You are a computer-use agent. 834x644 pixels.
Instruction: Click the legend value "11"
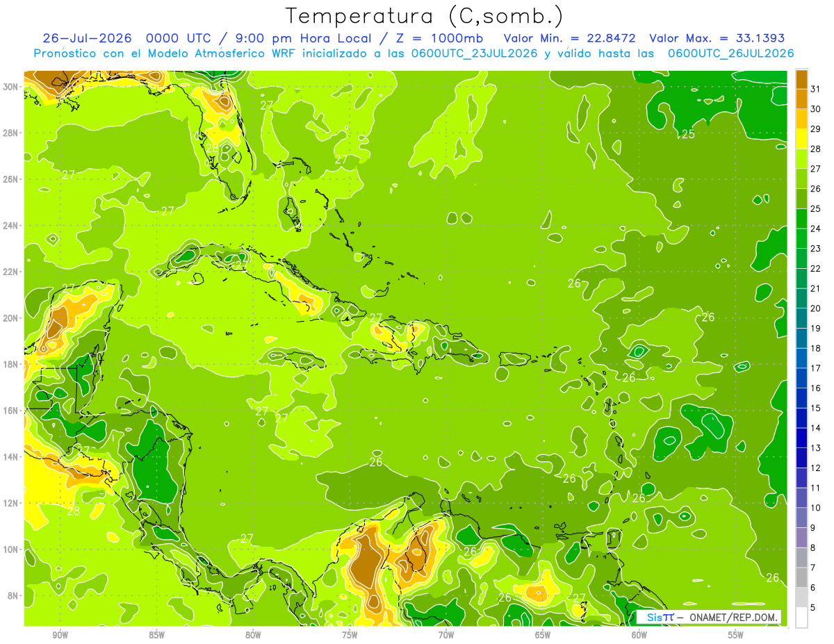click(x=816, y=488)
